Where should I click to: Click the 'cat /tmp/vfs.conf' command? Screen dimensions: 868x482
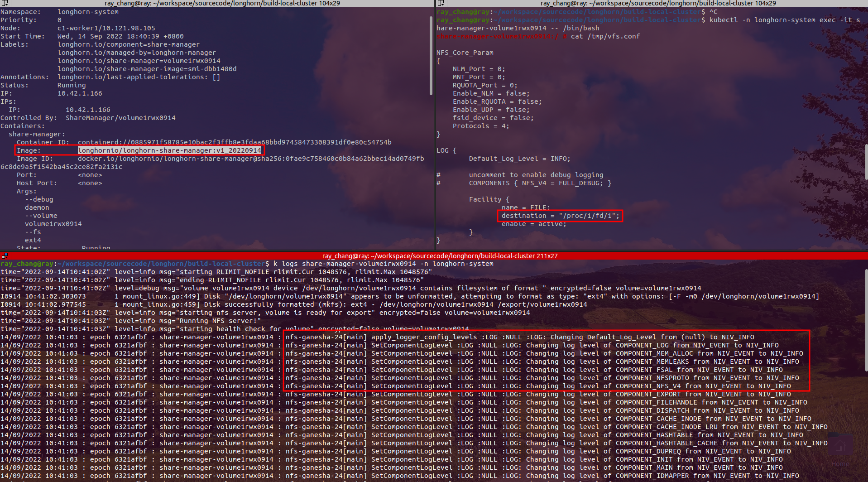[x=605, y=36]
